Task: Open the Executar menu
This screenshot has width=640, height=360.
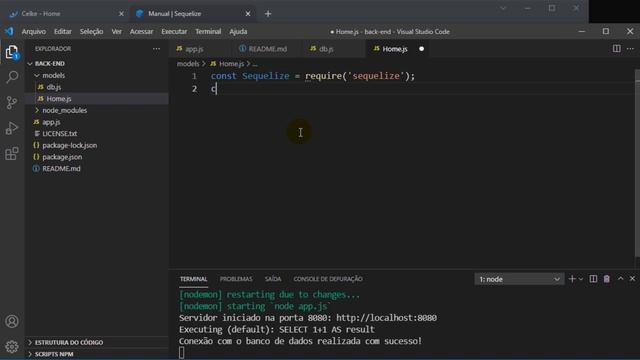Action: [x=174, y=31]
